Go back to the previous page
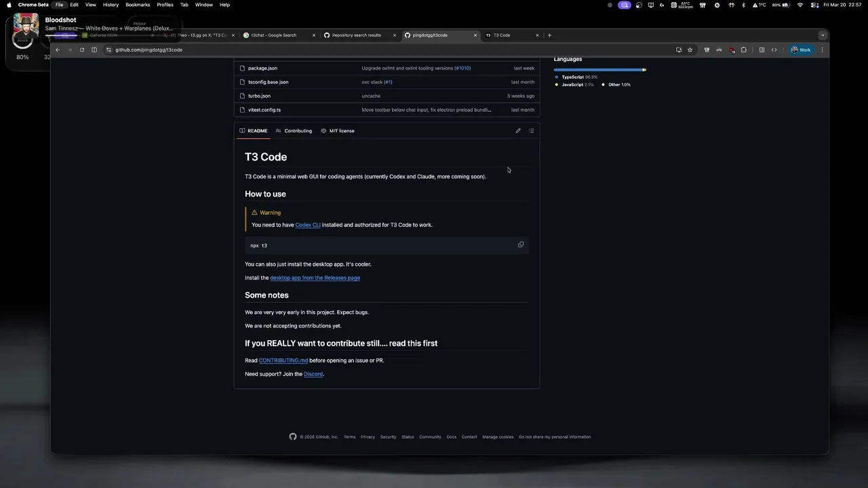 pyautogui.click(x=58, y=49)
